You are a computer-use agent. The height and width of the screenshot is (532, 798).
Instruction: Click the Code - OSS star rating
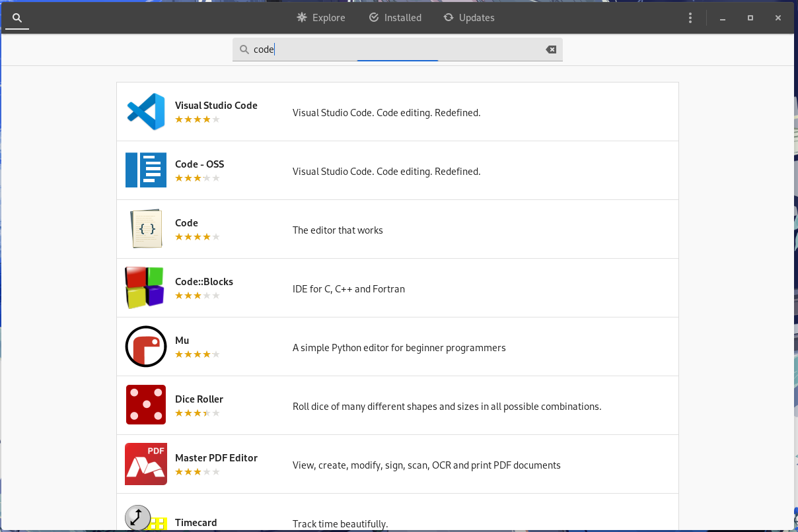coord(198,178)
